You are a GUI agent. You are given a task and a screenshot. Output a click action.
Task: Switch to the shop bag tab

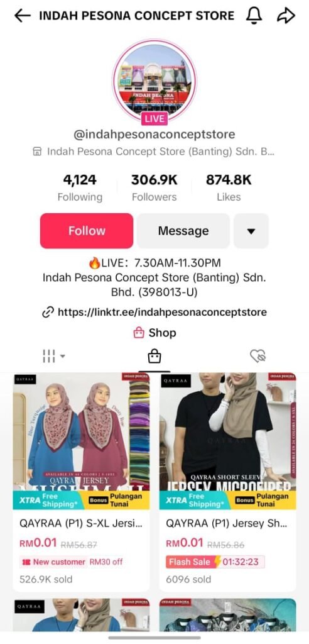click(154, 356)
